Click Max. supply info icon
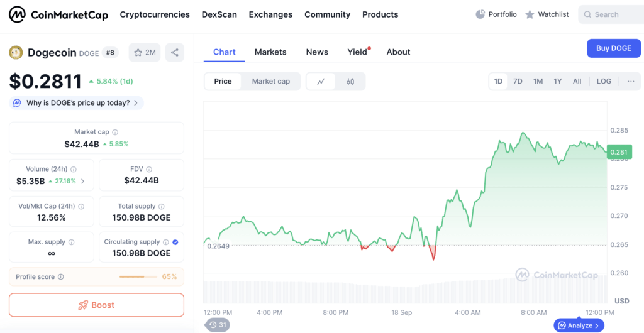This screenshot has width=644, height=333. (72, 243)
